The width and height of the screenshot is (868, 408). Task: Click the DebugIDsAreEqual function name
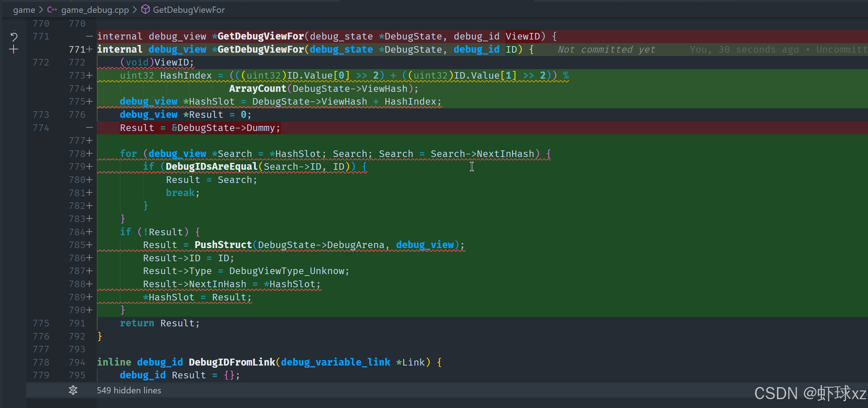(212, 166)
